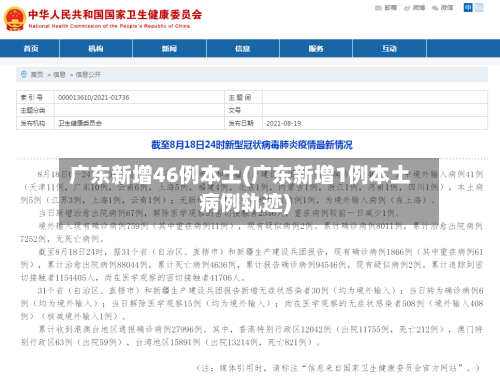Open the 微博 Weibo icon link
500x384 pixels.
click(407, 8)
